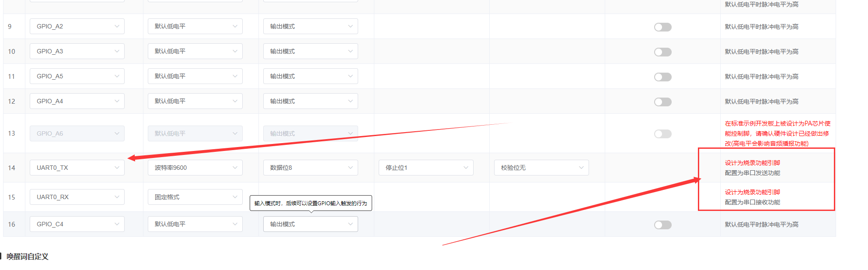Viewport: 868px width, 270px height.
Task: Open 默认低电平 dropdown in GPIO_A5 row
Action: (x=195, y=76)
